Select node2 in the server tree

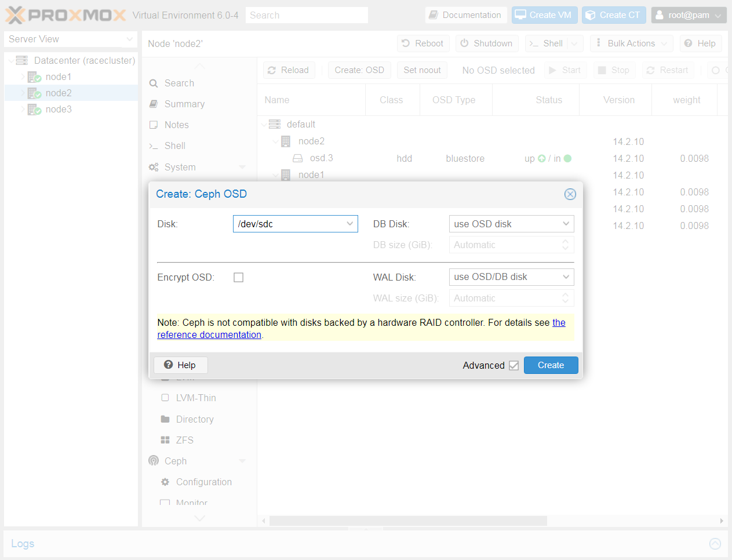click(x=59, y=93)
